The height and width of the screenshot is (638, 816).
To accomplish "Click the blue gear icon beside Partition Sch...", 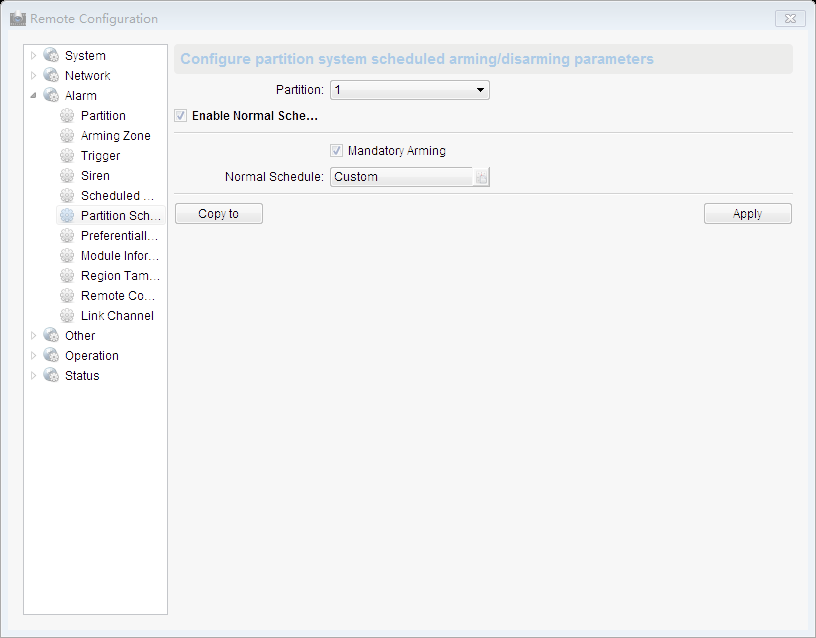I will coord(67,215).
